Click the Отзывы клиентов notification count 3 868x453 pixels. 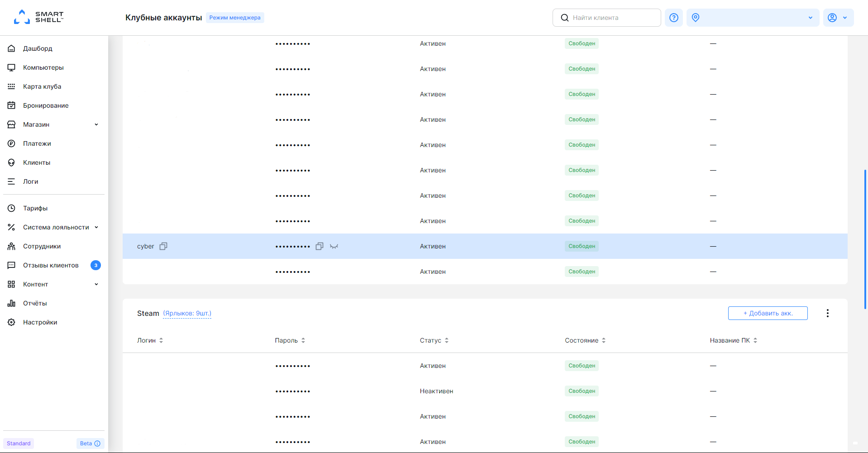click(95, 265)
